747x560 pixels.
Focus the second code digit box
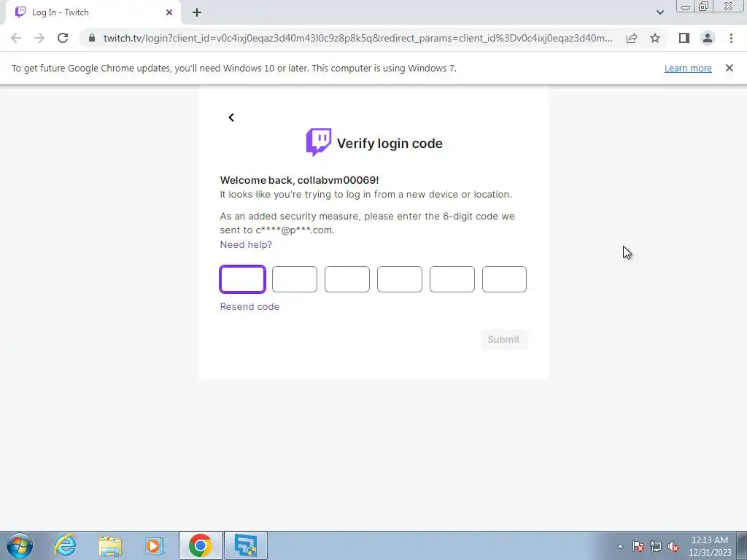(x=295, y=279)
